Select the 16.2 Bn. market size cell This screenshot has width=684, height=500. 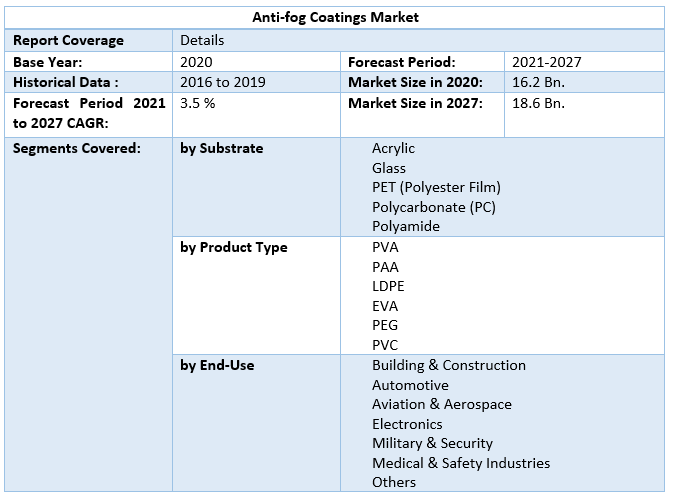click(x=538, y=82)
